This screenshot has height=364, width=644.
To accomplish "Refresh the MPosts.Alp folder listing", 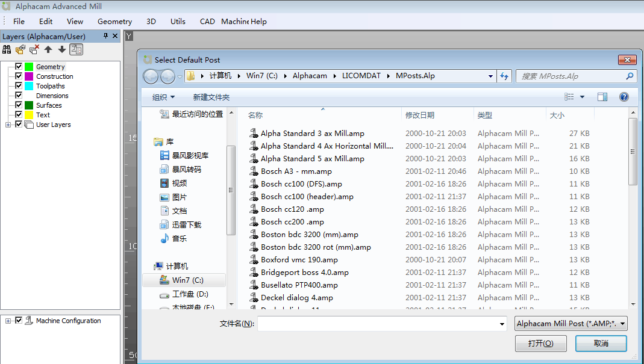I will (504, 76).
